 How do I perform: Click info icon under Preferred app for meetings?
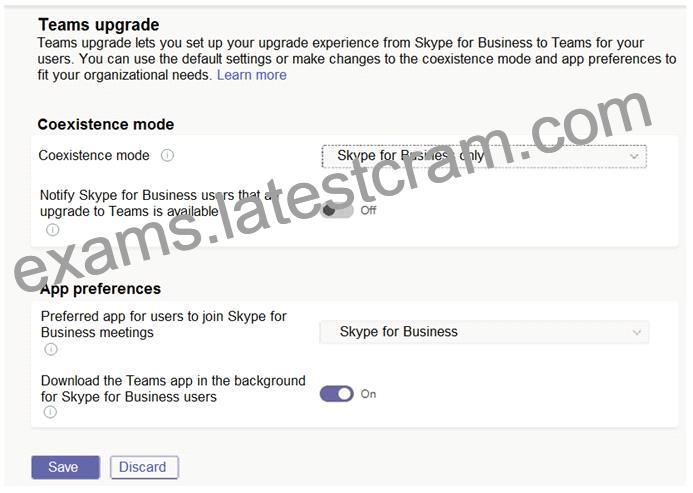[51, 349]
